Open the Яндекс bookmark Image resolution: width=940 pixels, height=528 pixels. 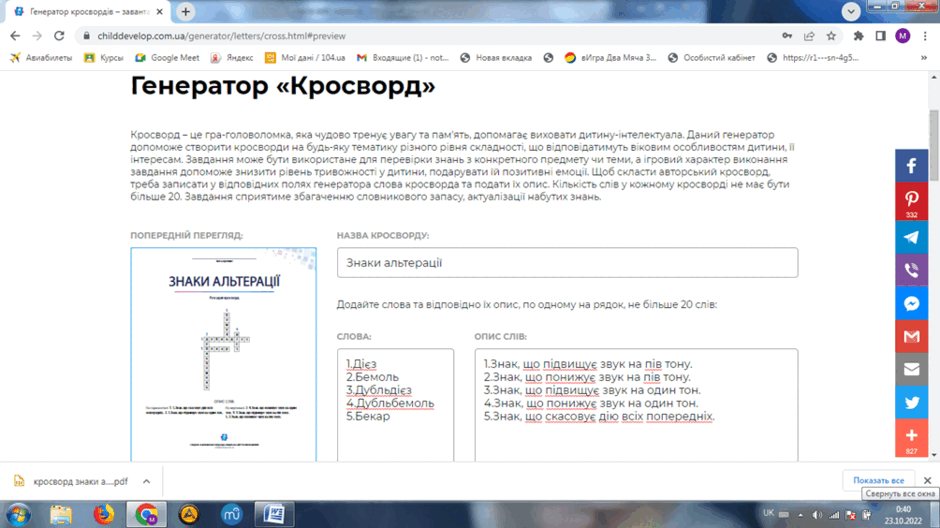(x=232, y=58)
